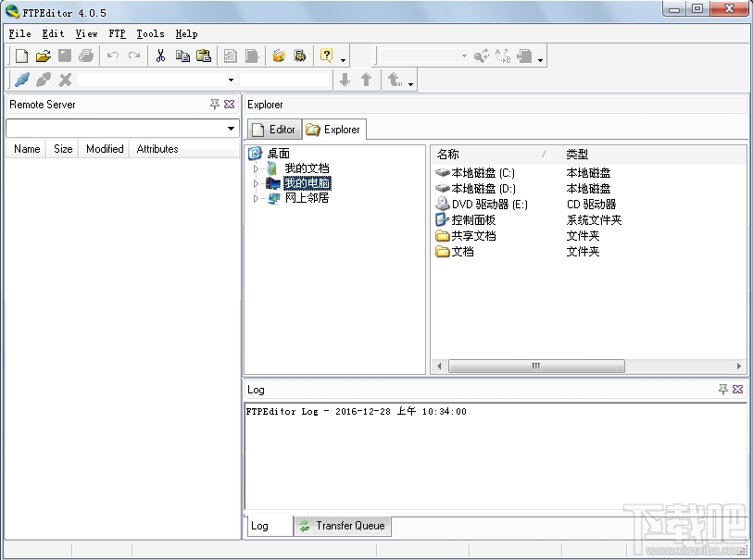Click the New file toolbar icon
Screen dimensions: 753x560
point(21,56)
